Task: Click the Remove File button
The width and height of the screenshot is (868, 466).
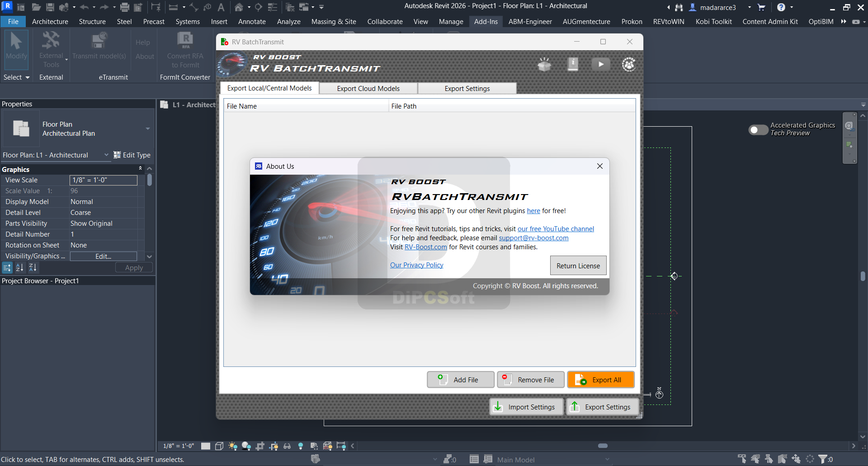Action: 531,380
